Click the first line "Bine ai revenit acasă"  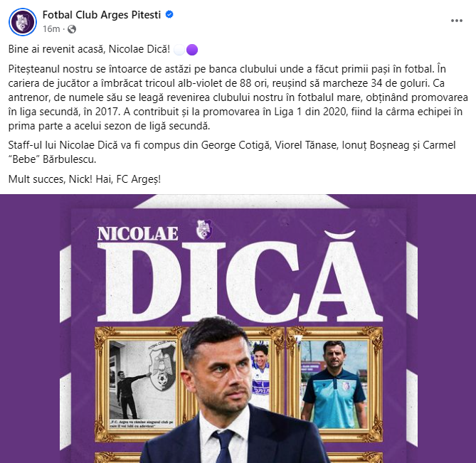tap(89, 49)
